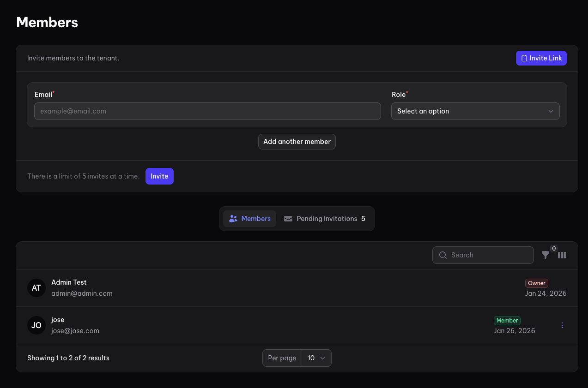
Task: Click the clipboard icon inside Invite Link button
Action: pos(524,58)
